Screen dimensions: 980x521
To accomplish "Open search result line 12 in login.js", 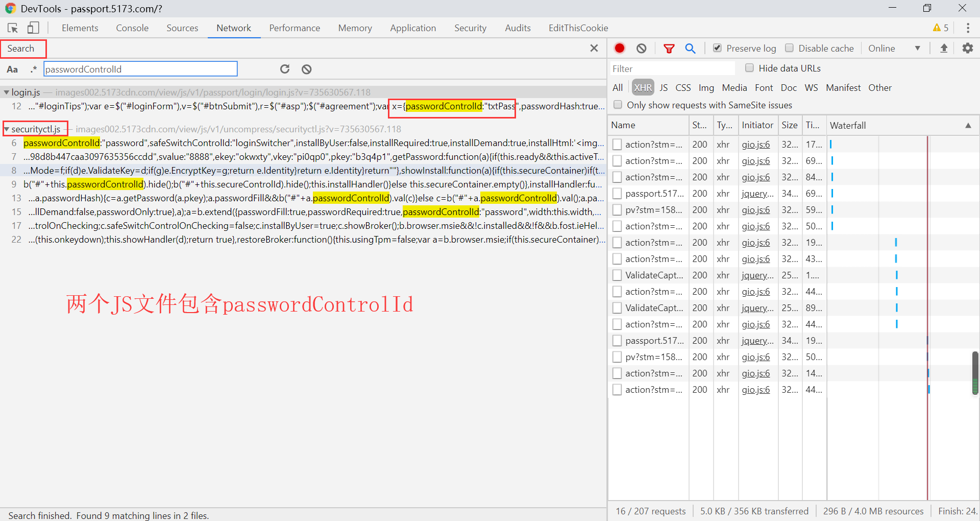I will (303, 106).
